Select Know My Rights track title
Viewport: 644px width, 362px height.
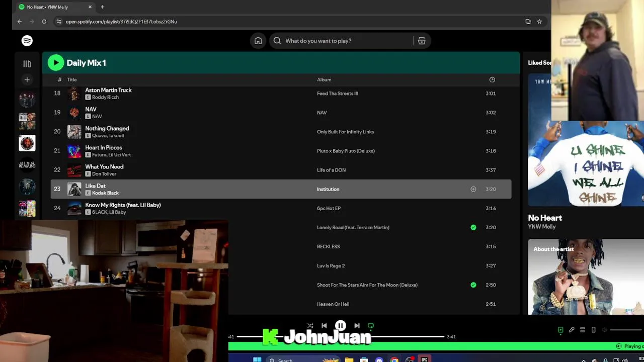[123, 205]
